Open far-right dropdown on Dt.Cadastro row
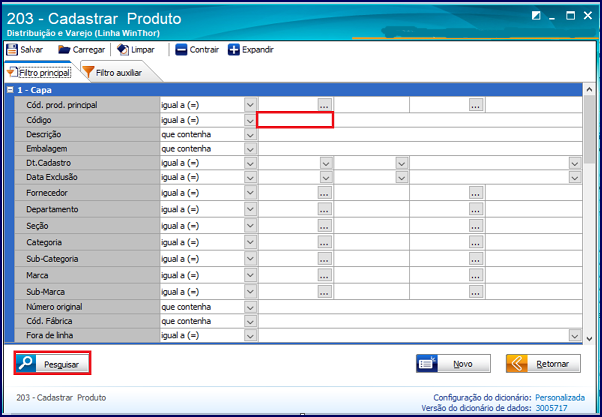602x417 pixels. [x=574, y=163]
